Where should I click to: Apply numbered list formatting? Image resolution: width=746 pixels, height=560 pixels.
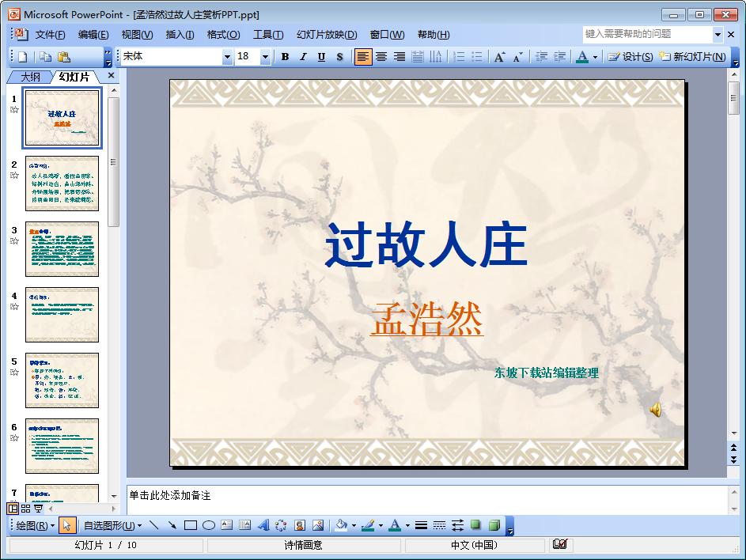point(459,57)
